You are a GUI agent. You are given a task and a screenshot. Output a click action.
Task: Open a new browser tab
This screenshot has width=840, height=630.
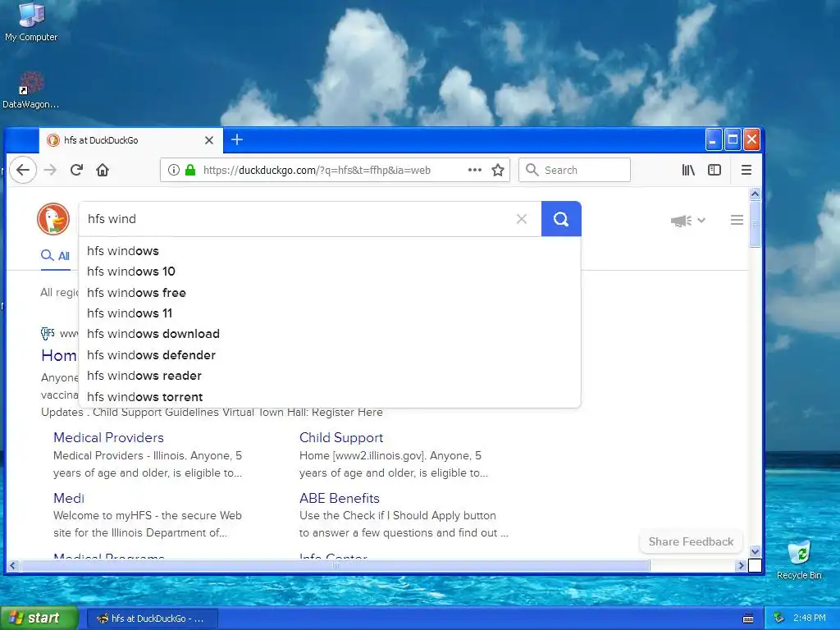coord(237,139)
